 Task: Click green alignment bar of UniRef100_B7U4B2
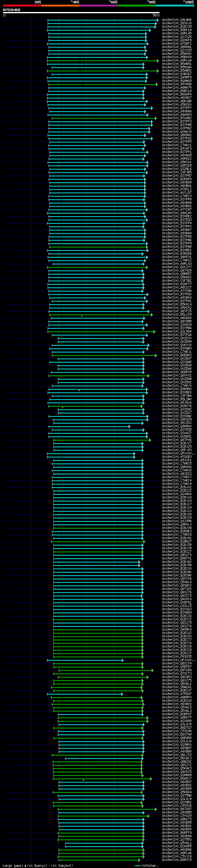[104, 118]
